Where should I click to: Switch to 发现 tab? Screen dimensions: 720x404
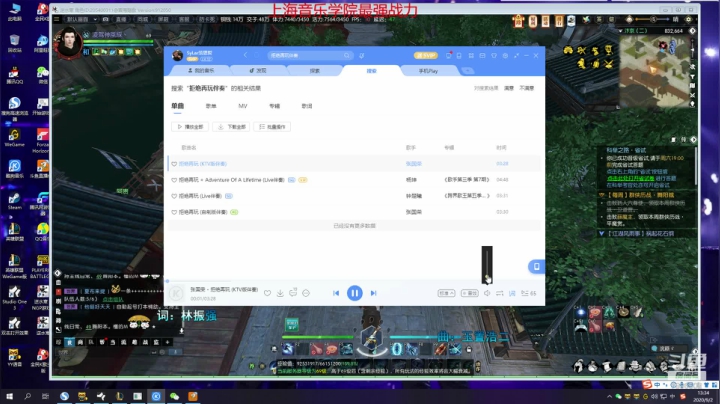click(x=258, y=71)
